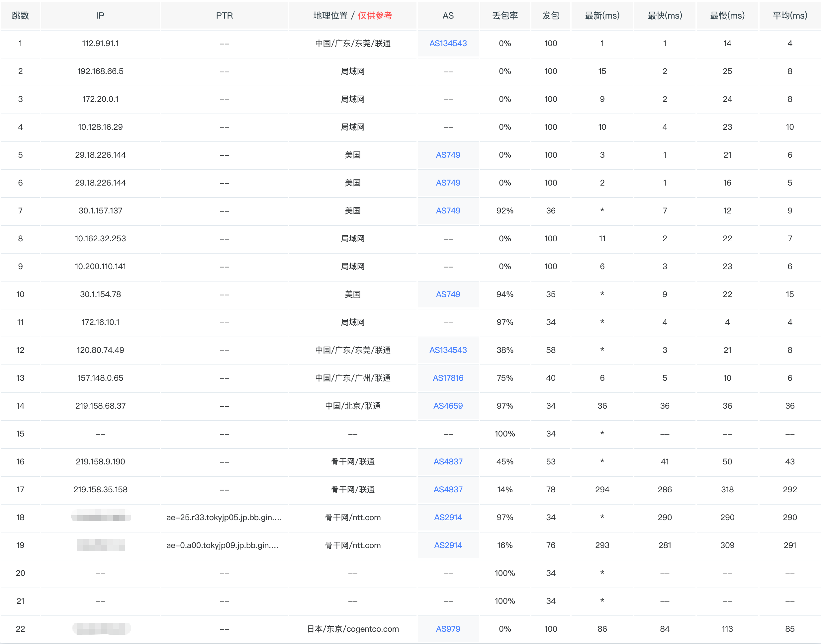Click the AS134543 link in hop 12
Screen dimensions: 821x644
point(448,350)
